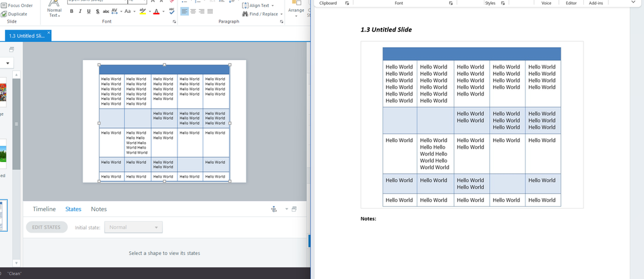Align text right in Paragraph group
Image resolution: width=644 pixels, height=279 pixels.
[202, 12]
